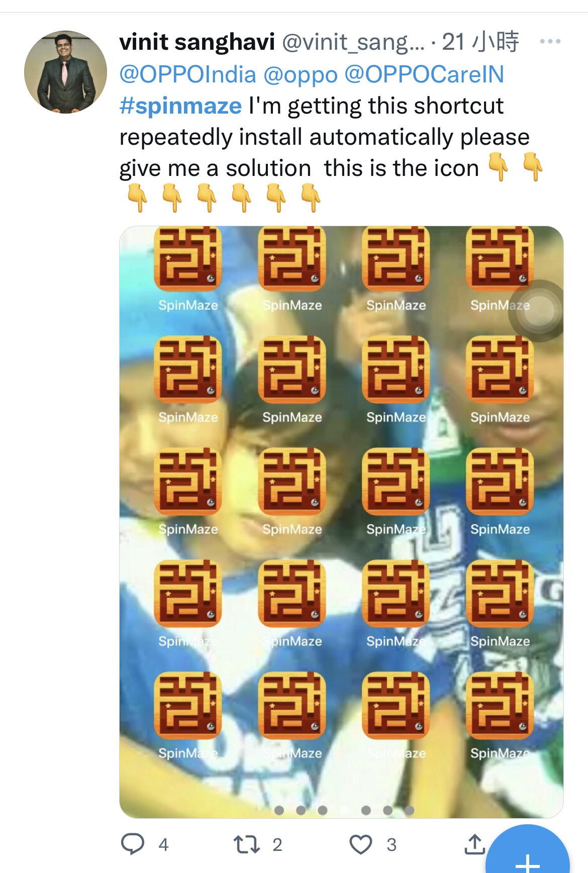
Task: Open the reply comment icon
Action: [133, 844]
